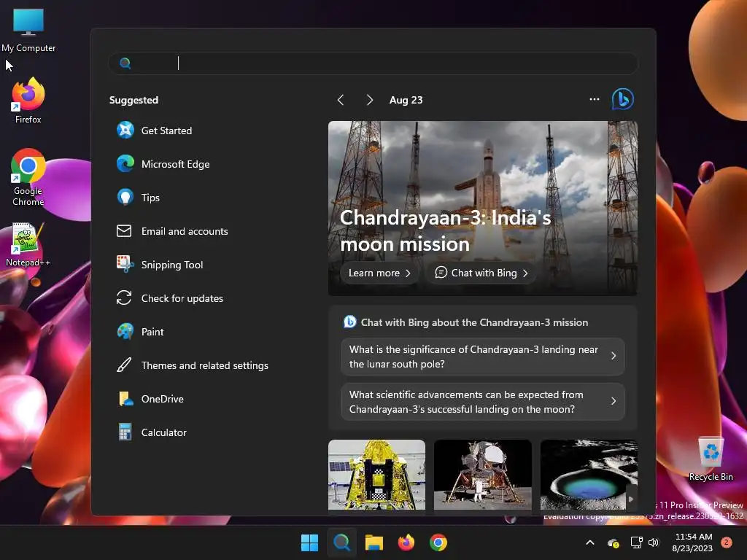Screen dimensions: 747x560
Task: Open Bing chat icon in search panel
Action: click(x=623, y=99)
